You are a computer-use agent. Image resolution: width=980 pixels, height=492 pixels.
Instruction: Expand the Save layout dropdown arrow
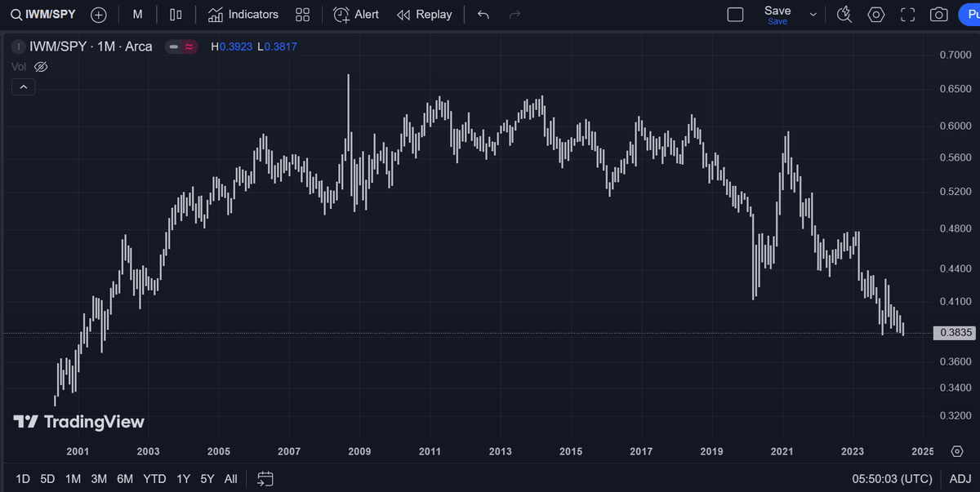coord(813,15)
